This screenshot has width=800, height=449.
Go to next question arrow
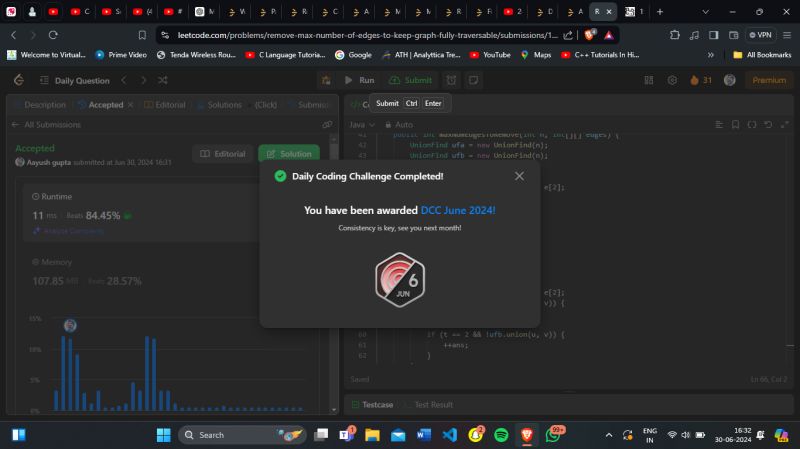(x=143, y=80)
